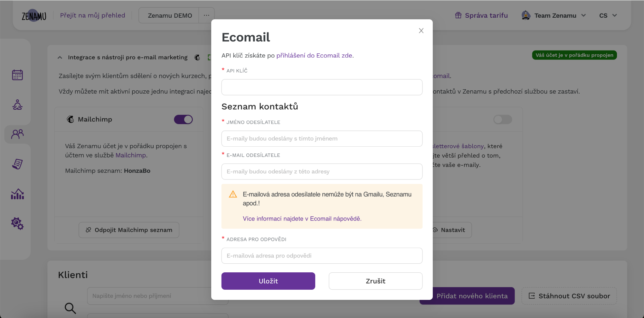Open the settings gears sidebar icon
Screen dimensions: 644x318
17,223
